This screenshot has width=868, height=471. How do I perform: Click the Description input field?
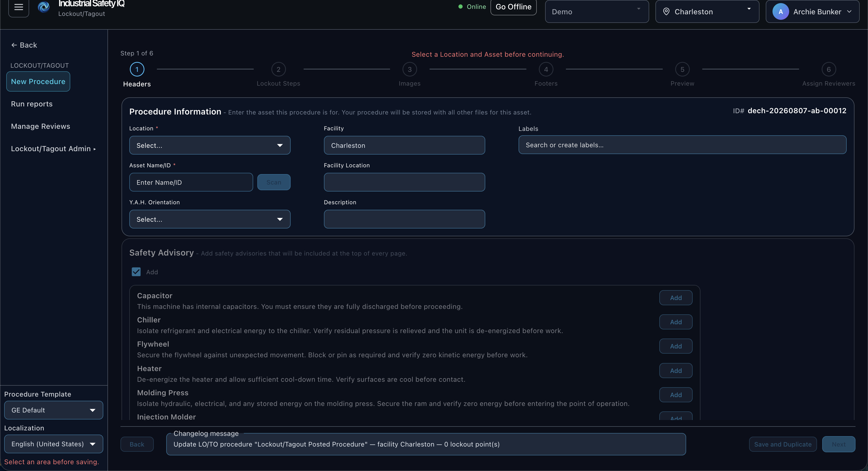point(404,219)
